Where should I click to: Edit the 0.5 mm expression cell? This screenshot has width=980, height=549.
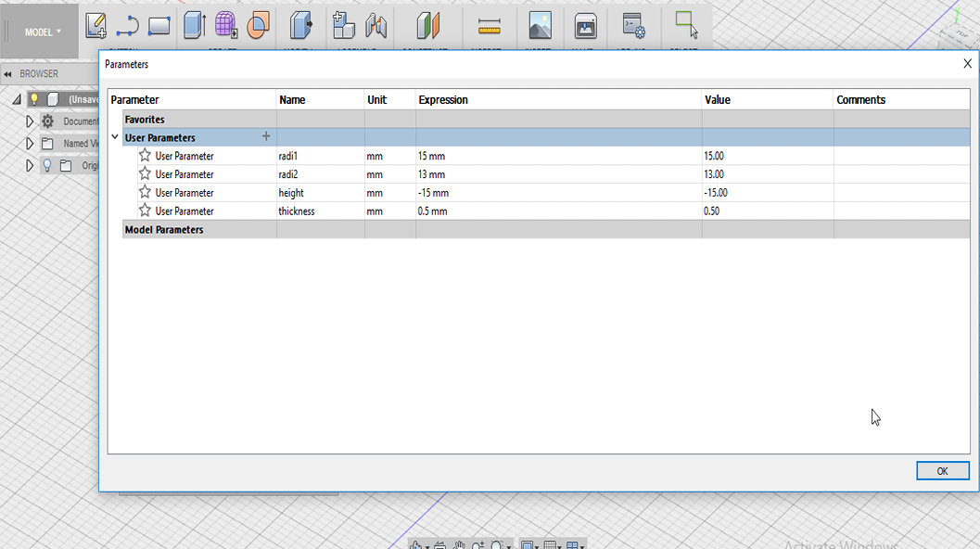click(x=558, y=211)
